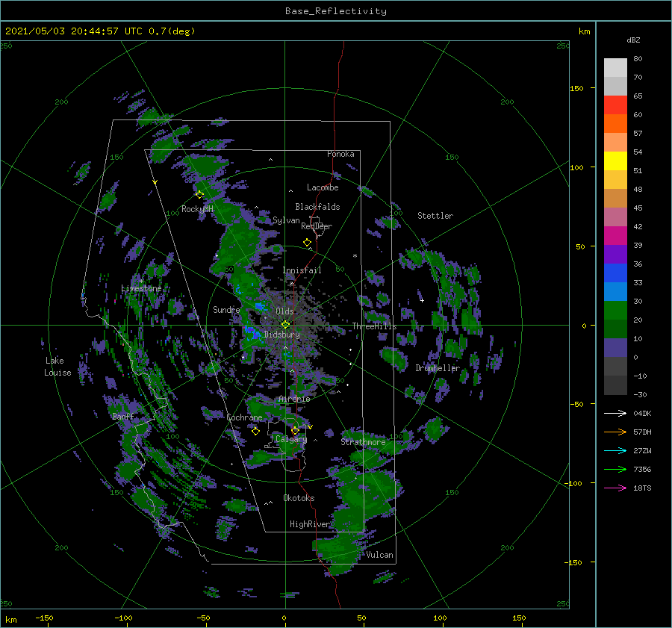Select the red 60-65 dBZ color swatch
672x628 pixels.
tap(615, 105)
